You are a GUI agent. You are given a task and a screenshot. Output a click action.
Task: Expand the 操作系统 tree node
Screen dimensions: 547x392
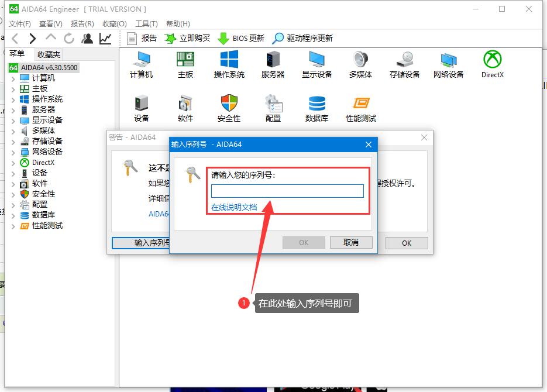point(13,99)
